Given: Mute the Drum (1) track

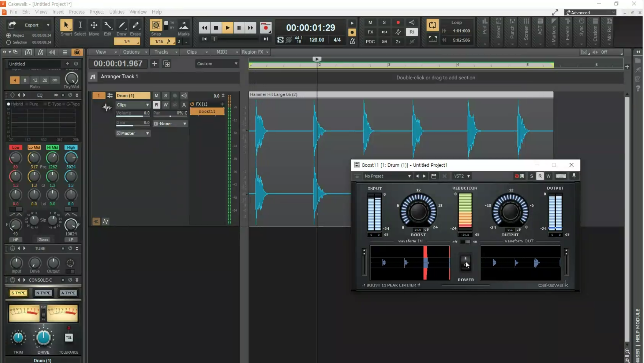Looking at the screenshot, I should (x=157, y=96).
